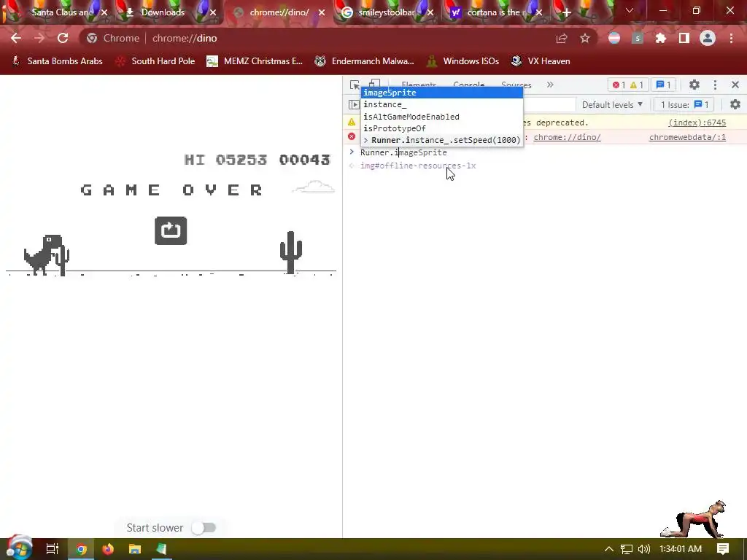Click the striped flag extension icon

pyautogui.click(x=614, y=38)
